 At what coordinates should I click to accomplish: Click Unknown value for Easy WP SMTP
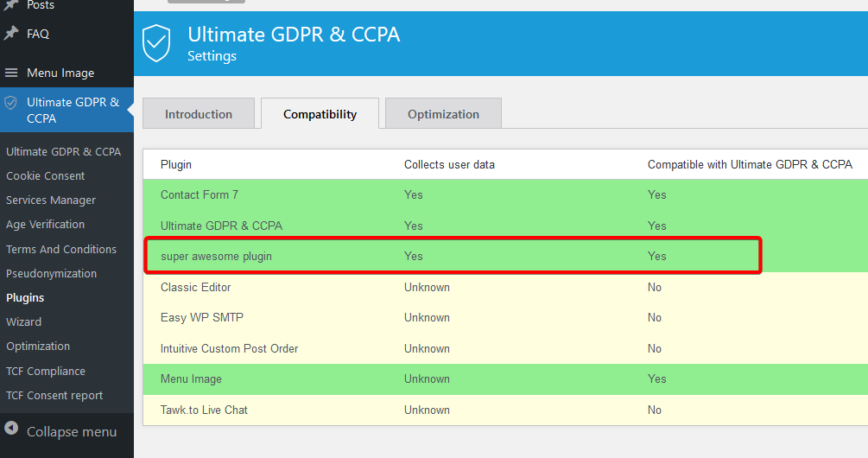(427, 317)
